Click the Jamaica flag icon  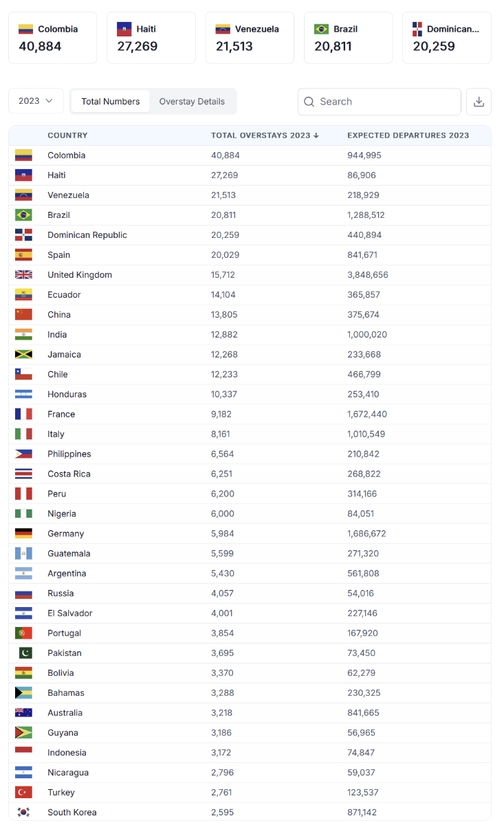tap(23, 355)
